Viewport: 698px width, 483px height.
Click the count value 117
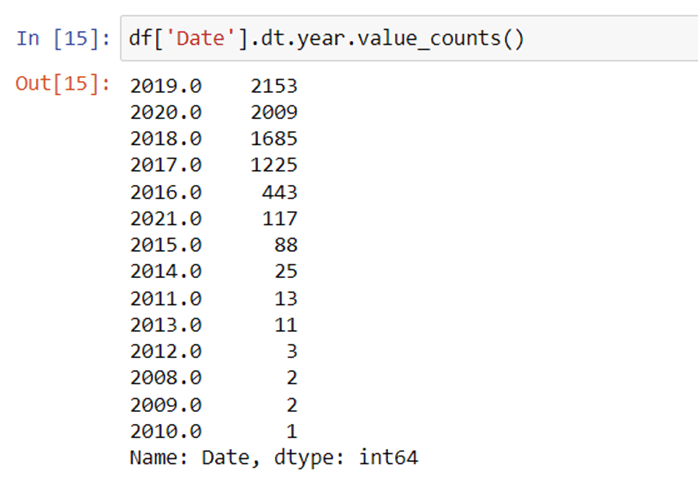pyautogui.click(x=280, y=219)
